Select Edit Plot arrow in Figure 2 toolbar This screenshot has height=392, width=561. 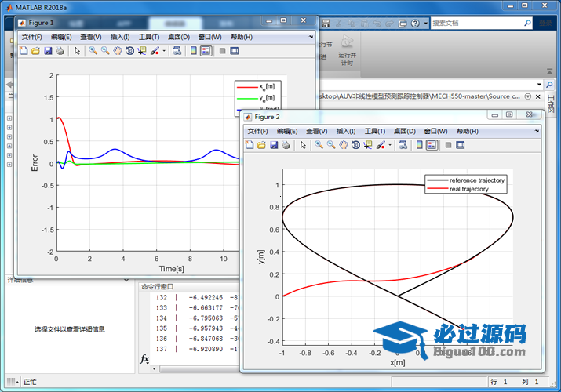303,145
